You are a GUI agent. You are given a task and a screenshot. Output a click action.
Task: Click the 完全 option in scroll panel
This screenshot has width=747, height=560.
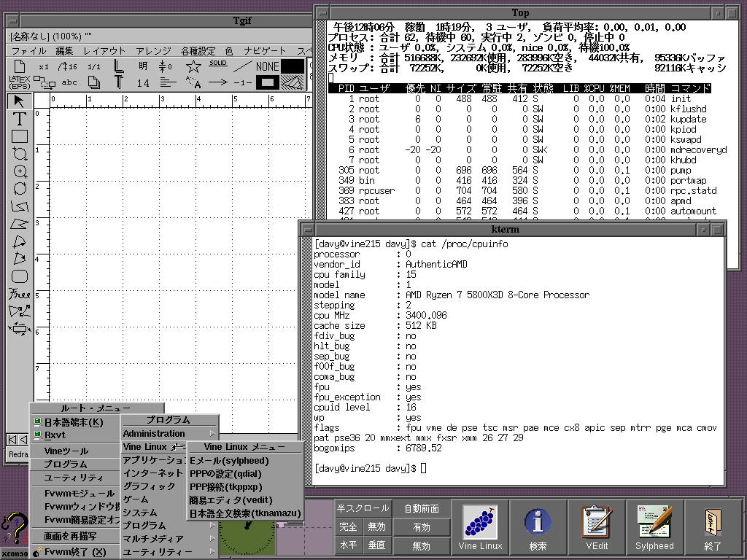tap(348, 526)
